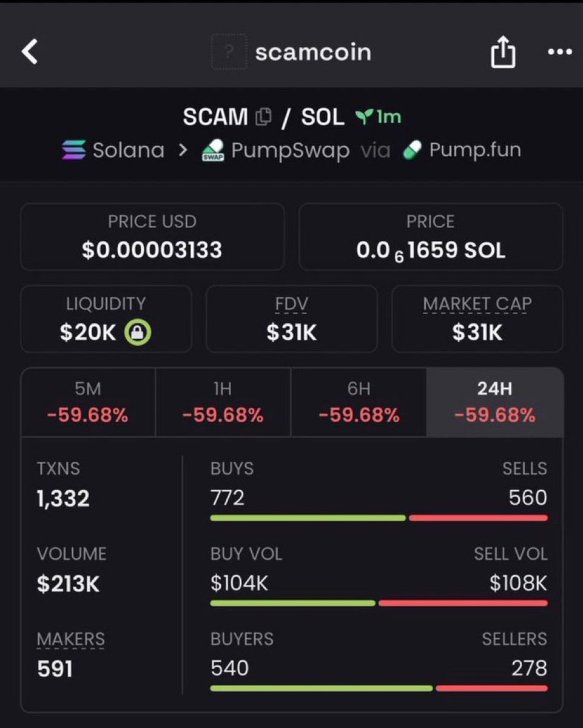Tap the scamcoin placeholder token image

pyautogui.click(x=228, y=52)
